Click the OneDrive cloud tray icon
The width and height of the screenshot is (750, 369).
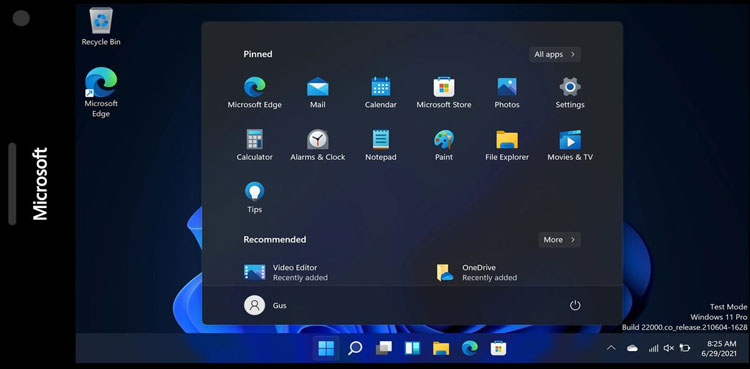[x=632, y=348]
